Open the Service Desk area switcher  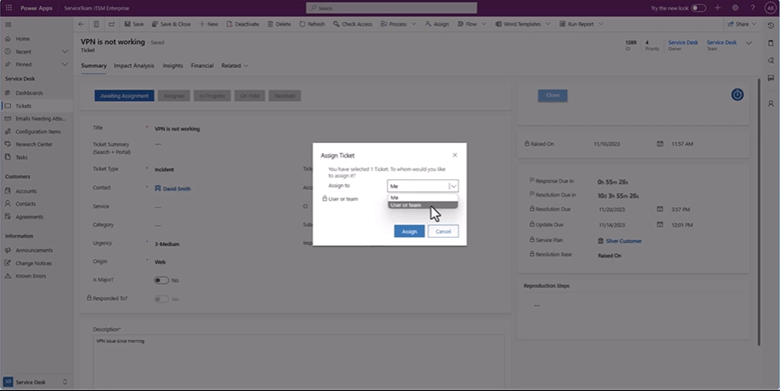coord(36,382)
